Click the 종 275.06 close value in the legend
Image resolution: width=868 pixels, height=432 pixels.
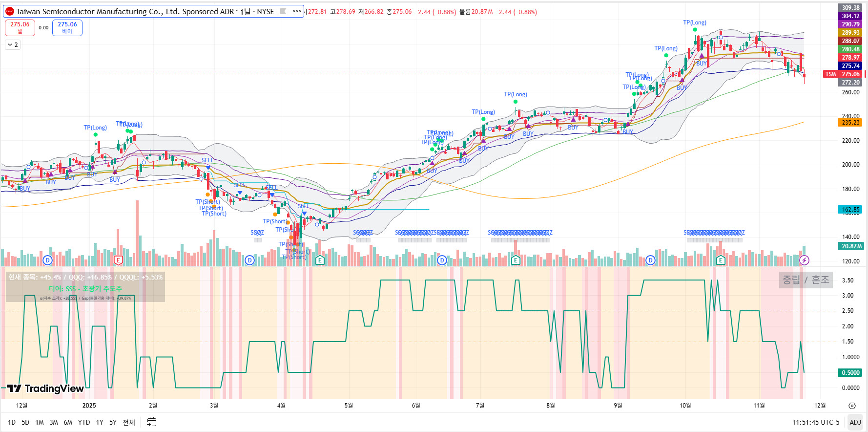399,12
